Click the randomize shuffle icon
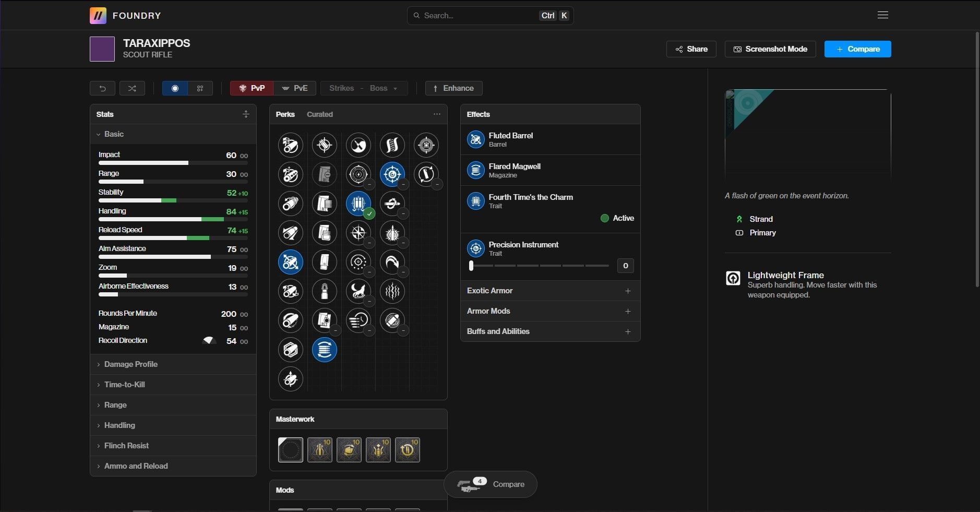 point(132,88)
